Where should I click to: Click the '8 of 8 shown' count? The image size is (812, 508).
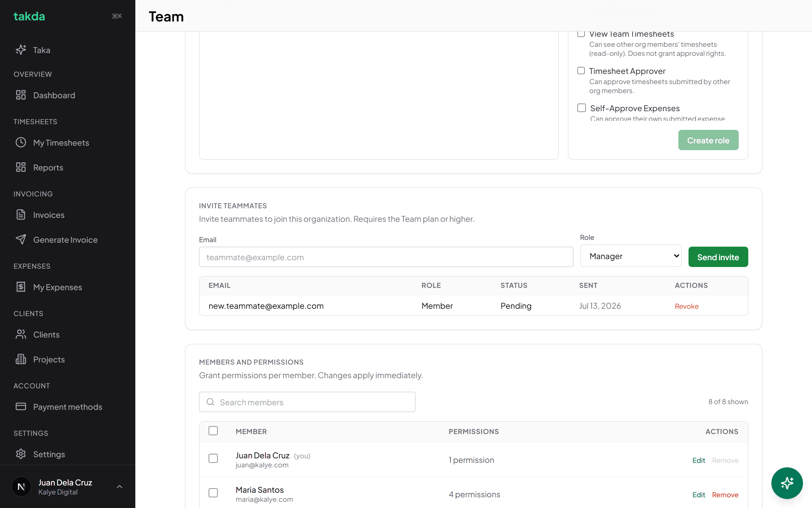[x=728, y=402]
